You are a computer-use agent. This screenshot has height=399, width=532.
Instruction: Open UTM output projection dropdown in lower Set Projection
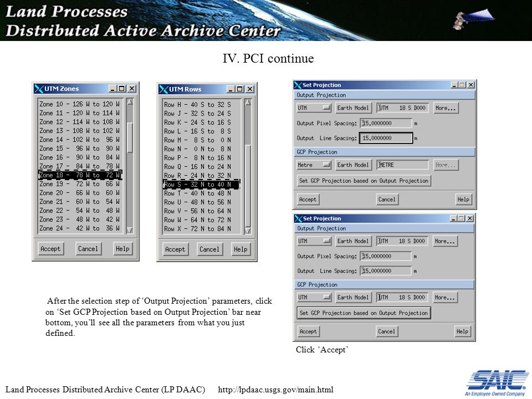(314, 241)
